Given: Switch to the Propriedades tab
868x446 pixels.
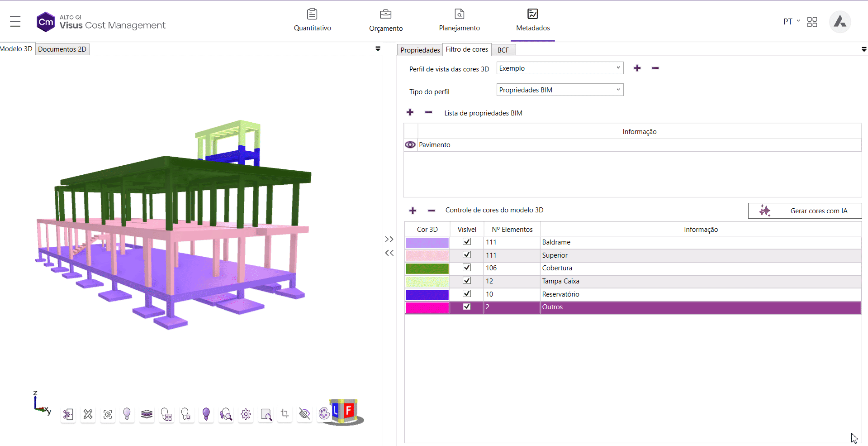Looking at the screenshot, I should coord(420,50).
